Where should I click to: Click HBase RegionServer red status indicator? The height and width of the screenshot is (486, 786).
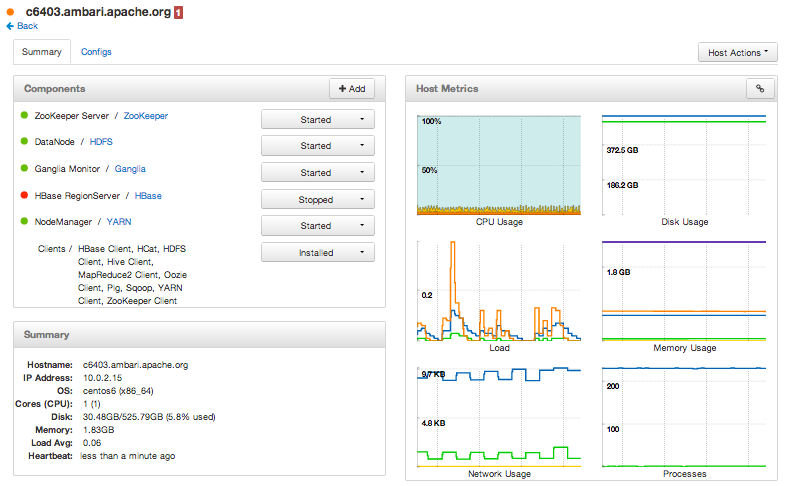pyautogui.click(x=24, y=195)
